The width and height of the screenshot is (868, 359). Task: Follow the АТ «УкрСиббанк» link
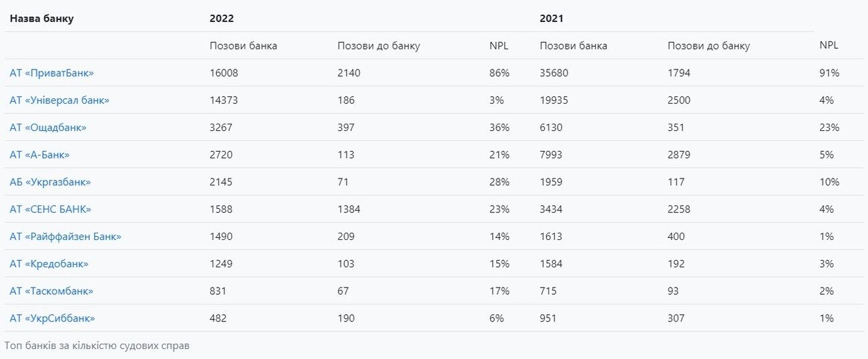(x=52, y=319)
